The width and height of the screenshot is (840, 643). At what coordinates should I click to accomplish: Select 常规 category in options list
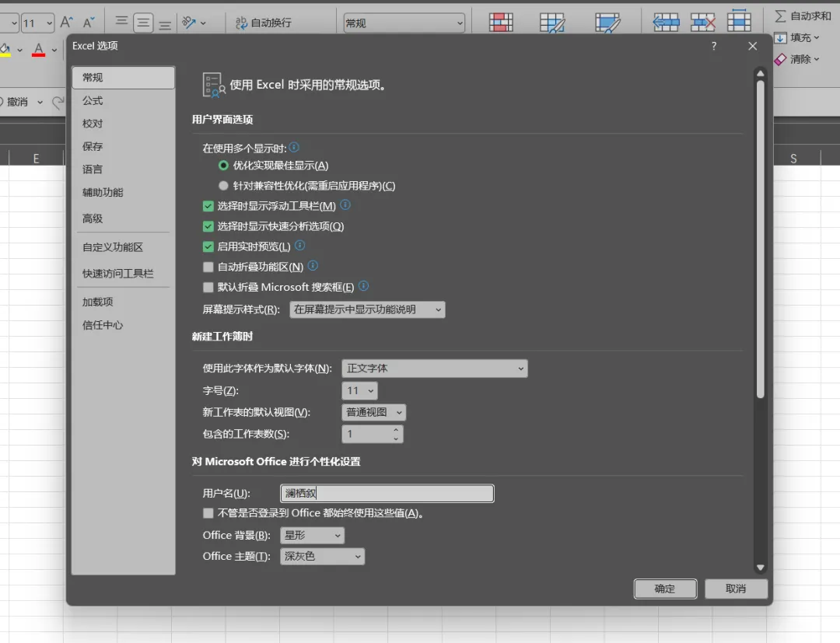pyautogui.click(x=123, y=78)
